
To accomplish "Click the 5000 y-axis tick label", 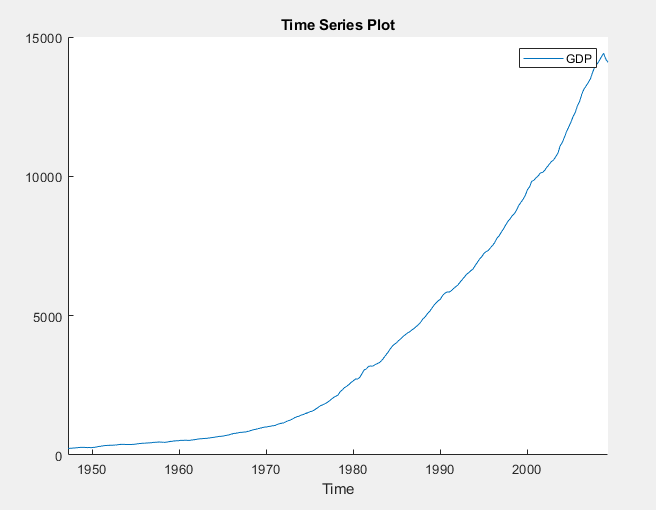I will (x=48, y=316).
